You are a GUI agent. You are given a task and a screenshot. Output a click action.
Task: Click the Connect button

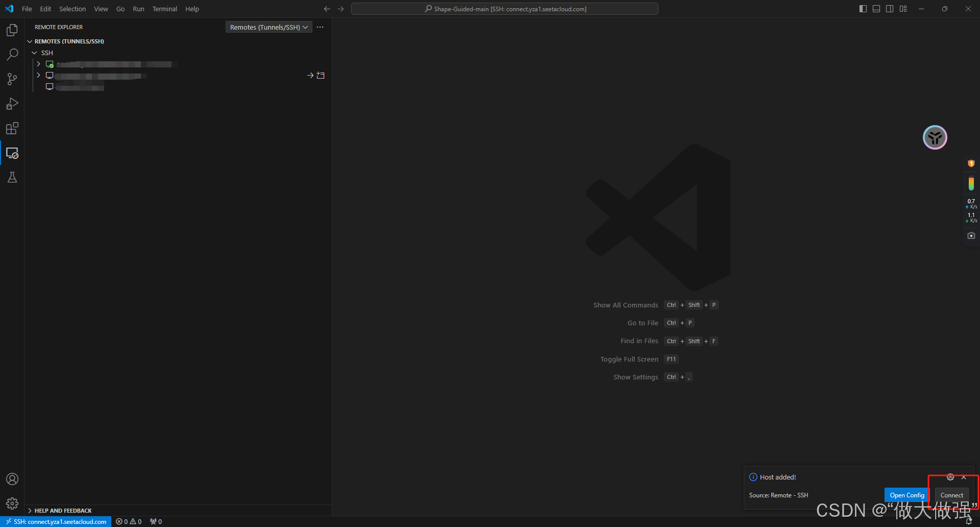pyautogui.click(x=952, y=495)
